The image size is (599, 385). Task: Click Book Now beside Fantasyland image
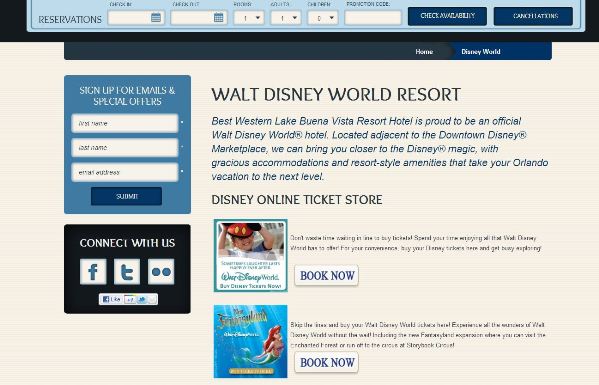[x=327, y=362]
